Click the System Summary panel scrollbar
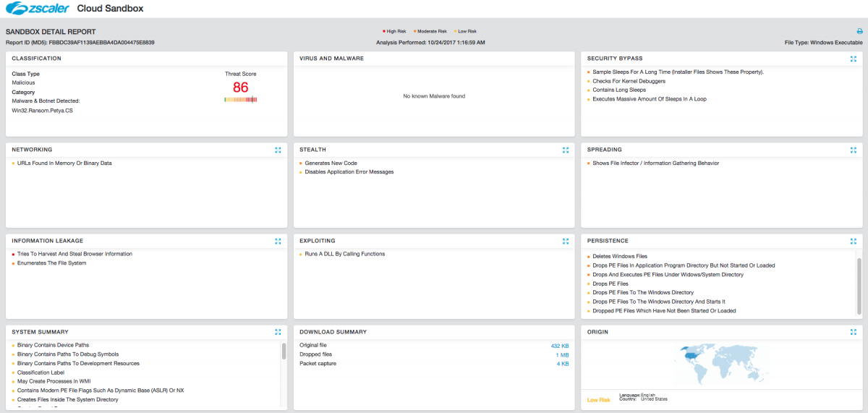Viewport: 868px width, 413px height. [283, 352]
